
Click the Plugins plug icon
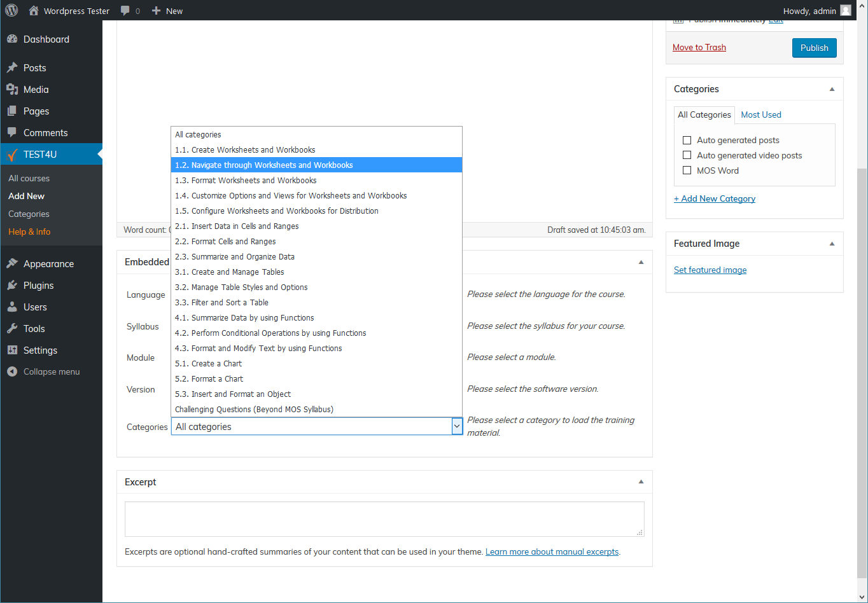[x=12, y=286]
